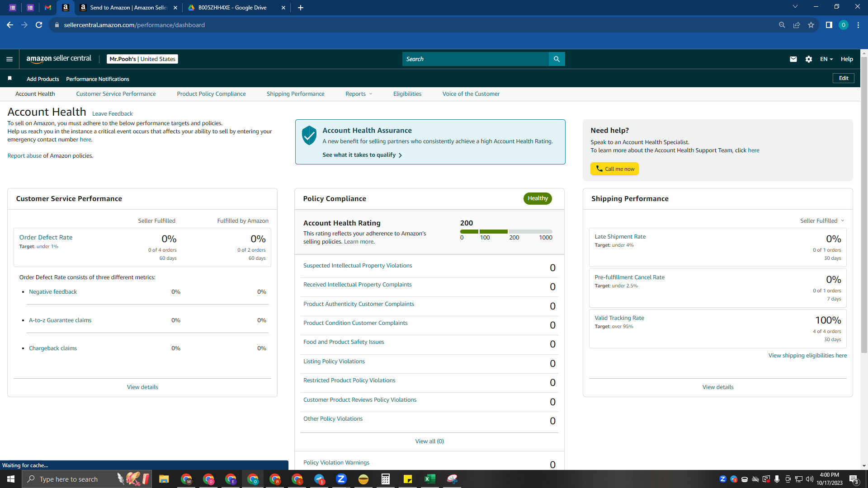Image resolution: width=868 pixels, height=488 pixels.
Task: Open the Voice of the Customer tab
Action: [471, 94]
